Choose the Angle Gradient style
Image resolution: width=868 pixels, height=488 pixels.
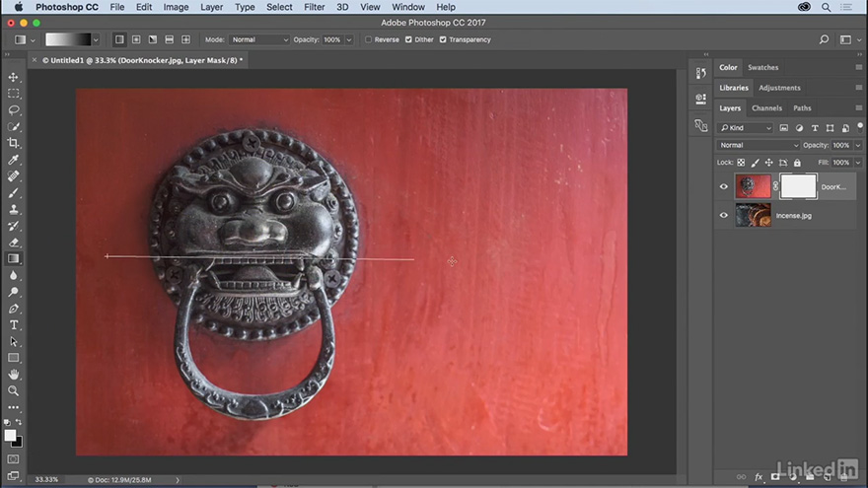(152, 39)
